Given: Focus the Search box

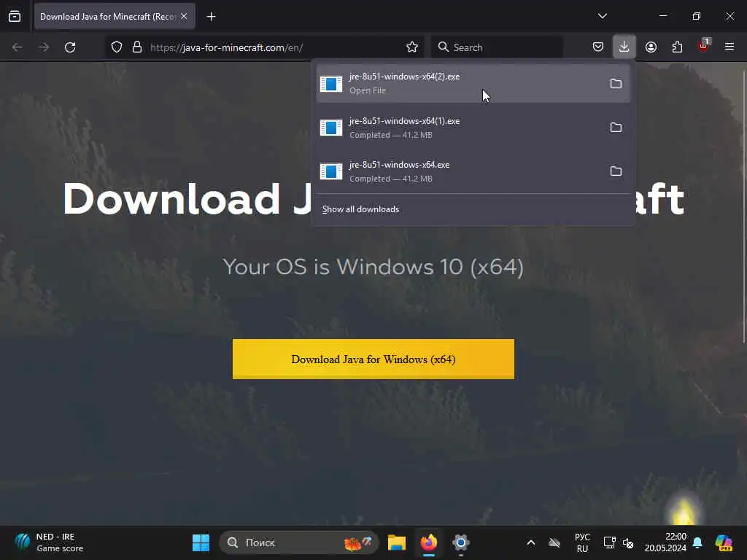Looking at the screenshot, I should (x=497, y=47).
